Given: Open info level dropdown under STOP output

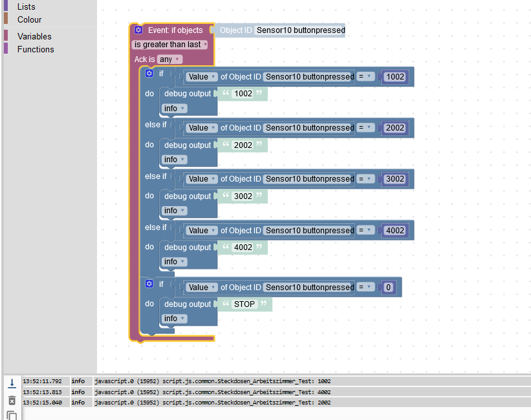Looking at the screenshot, I should point(174,319).
